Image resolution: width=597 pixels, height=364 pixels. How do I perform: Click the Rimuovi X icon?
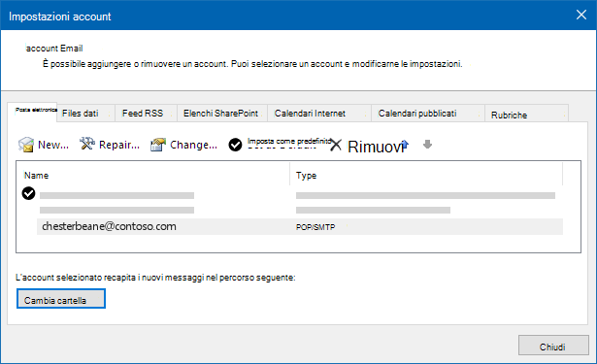point(336,145)
